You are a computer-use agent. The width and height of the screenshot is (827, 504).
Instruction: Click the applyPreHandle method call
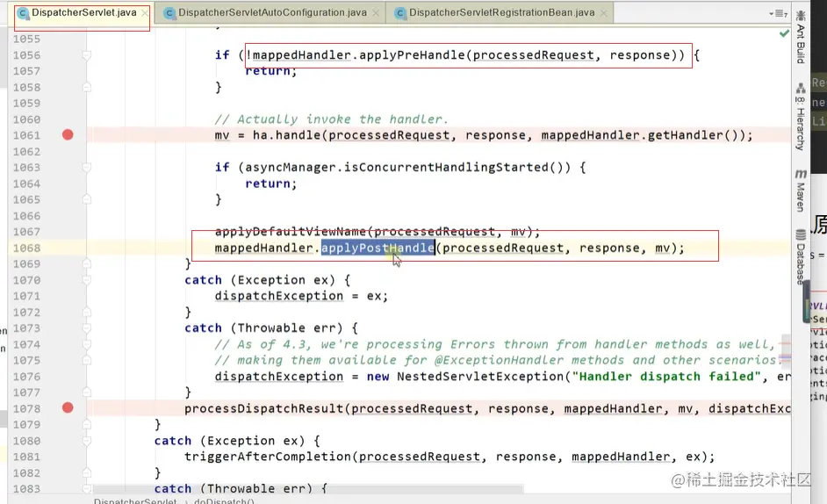coord(412,55)
